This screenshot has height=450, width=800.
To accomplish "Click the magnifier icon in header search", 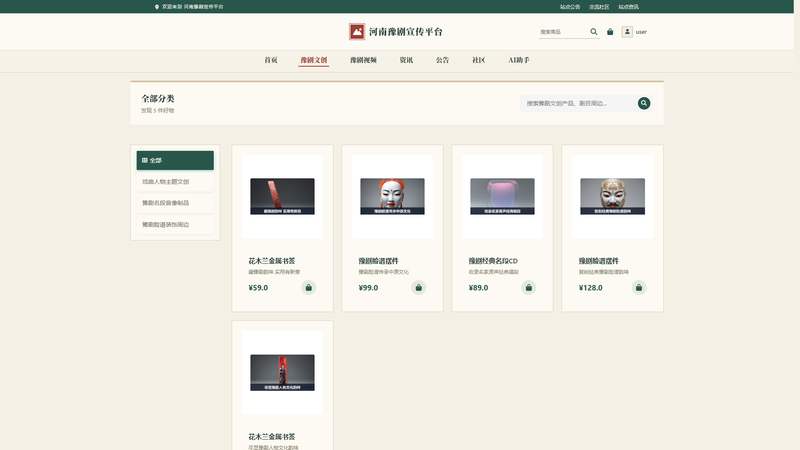I will coord(594,32).
